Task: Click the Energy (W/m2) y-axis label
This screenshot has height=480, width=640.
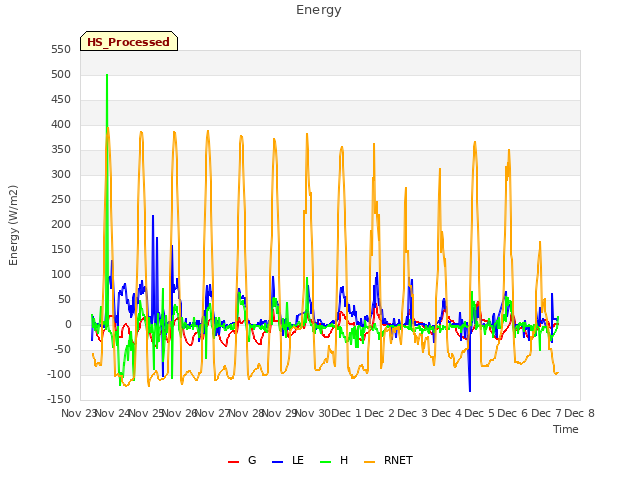Action: click(13, 225)
